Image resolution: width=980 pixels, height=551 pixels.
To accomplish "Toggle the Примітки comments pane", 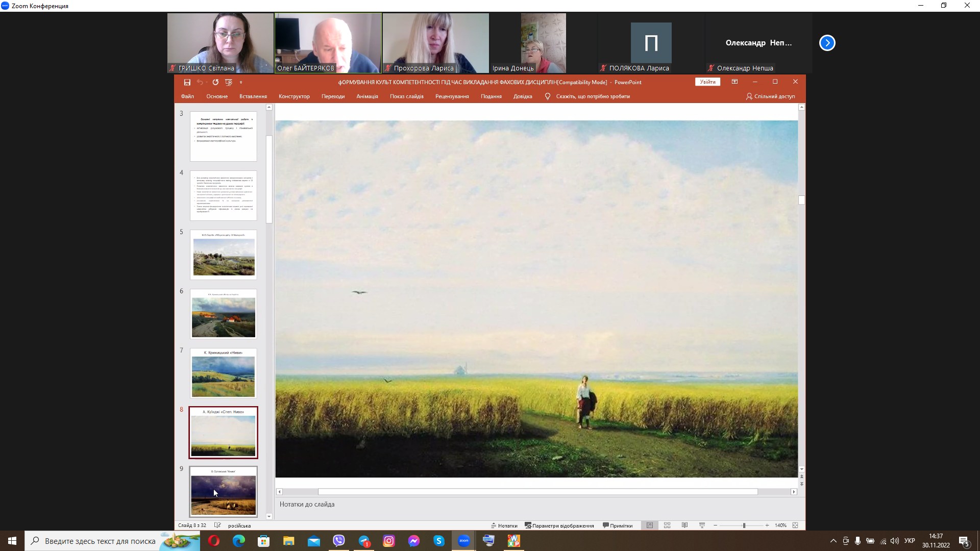I will click(x=617, y=525).
